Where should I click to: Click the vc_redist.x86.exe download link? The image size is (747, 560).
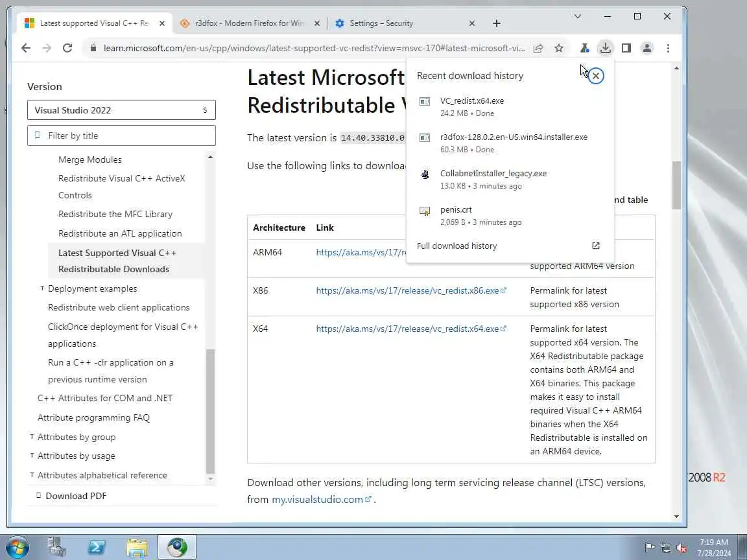[410, 290]
